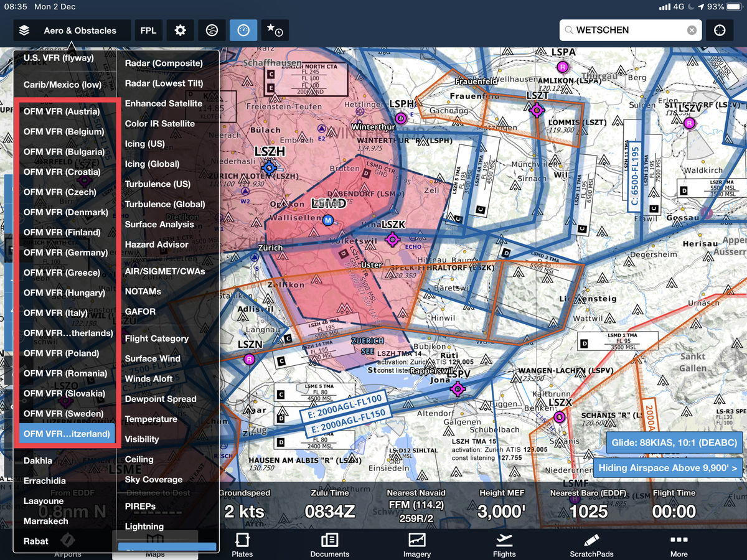
Task: Open the settings gear in the toolbar
Action: tap(181, 30)
